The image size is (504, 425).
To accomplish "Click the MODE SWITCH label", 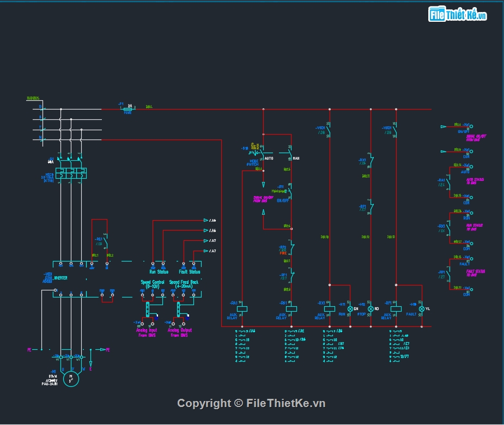I will coord(253,163).
